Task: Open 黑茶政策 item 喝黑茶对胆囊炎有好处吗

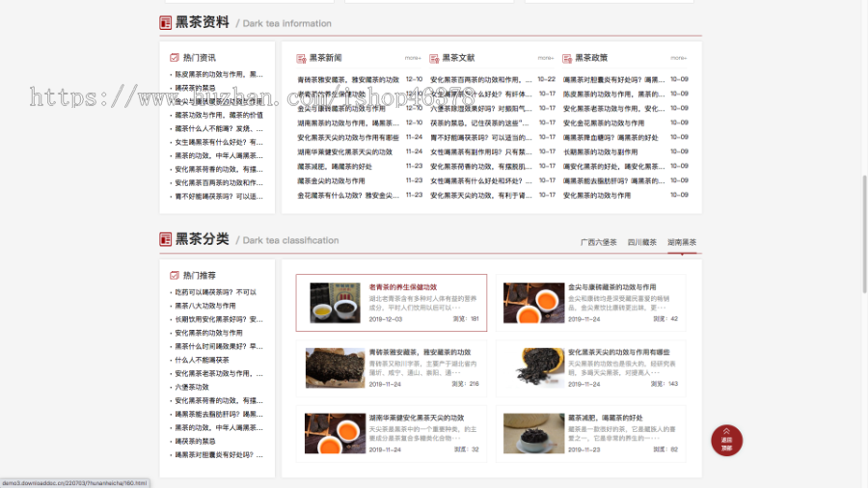Action: click(x=613, y=80)
